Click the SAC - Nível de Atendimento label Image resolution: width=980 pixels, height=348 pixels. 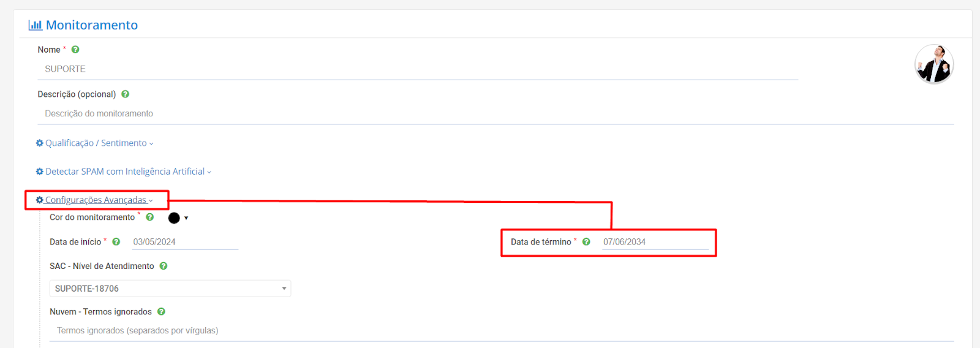click(102, 266)
